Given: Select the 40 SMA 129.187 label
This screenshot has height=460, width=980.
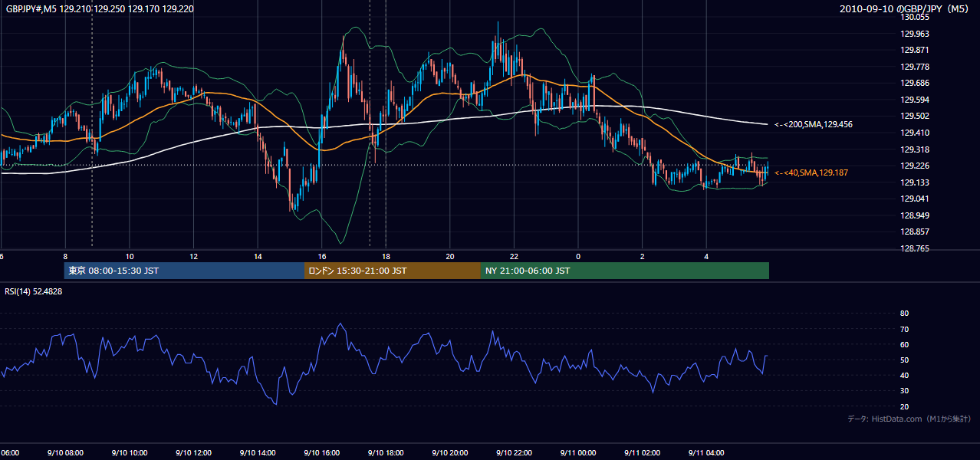Looking at the screenshot, I should coord(811,173).
